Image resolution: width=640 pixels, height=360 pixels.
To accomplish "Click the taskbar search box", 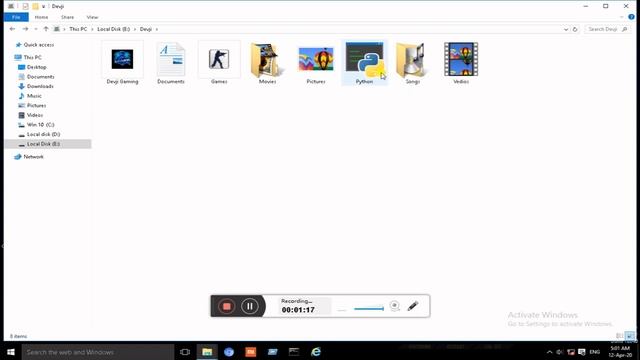I will pyautogui.click(x=98, y=352).
